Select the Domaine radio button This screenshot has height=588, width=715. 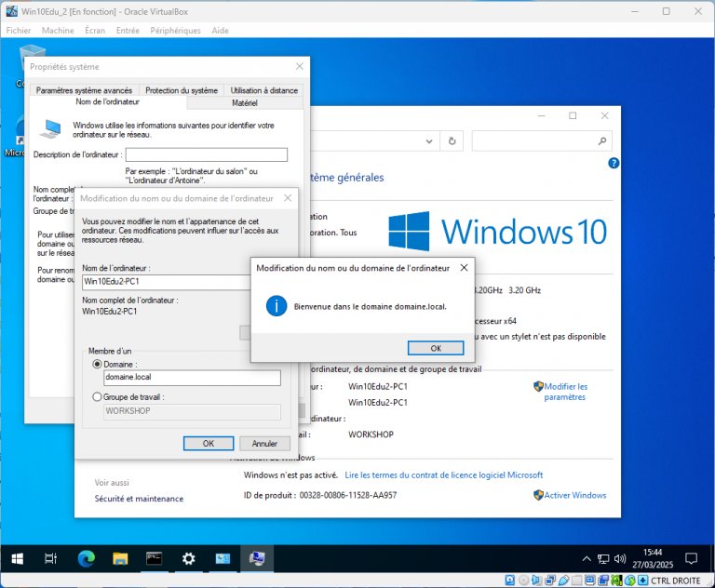[99, 365]
